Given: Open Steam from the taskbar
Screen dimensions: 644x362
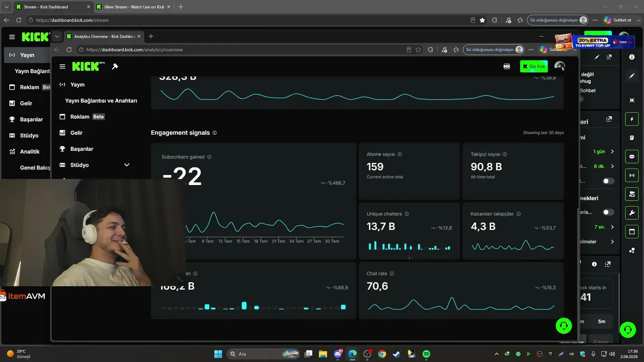Looking at the screenshot, I should point(396,354).
